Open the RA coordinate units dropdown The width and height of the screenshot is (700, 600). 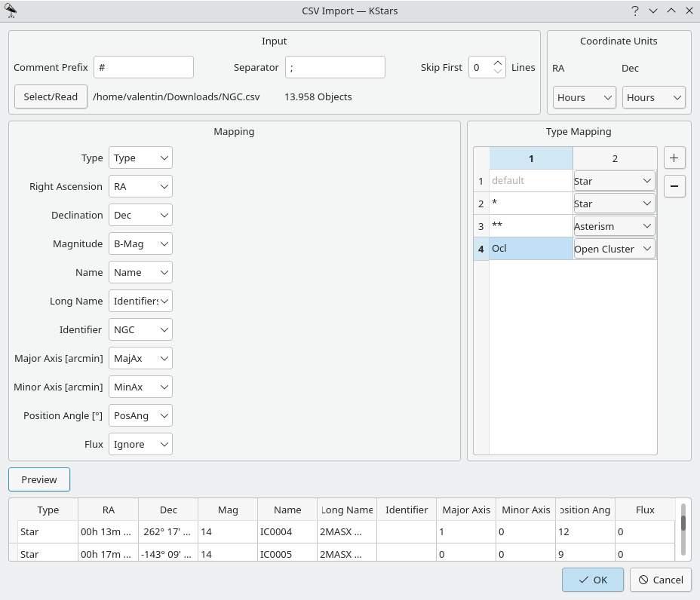click(584, 97)
